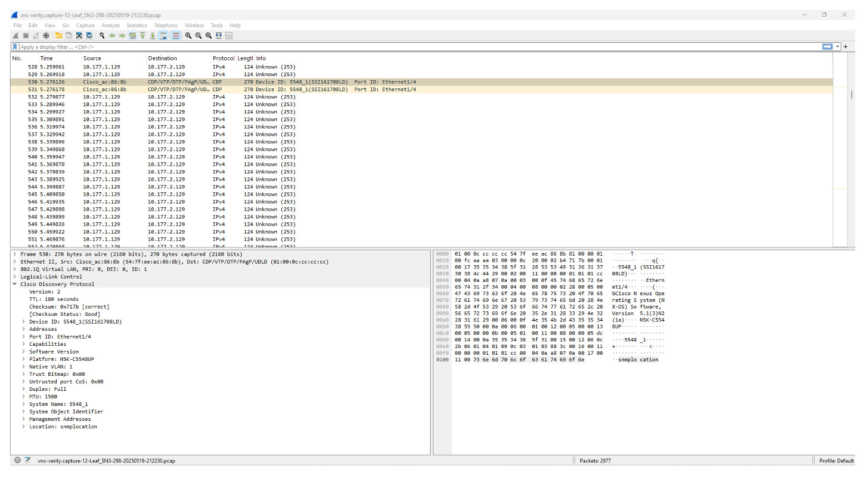Open recent display filter dropdown arrow
Viewport: 868px width, 477px height.
tap(837, 47)
